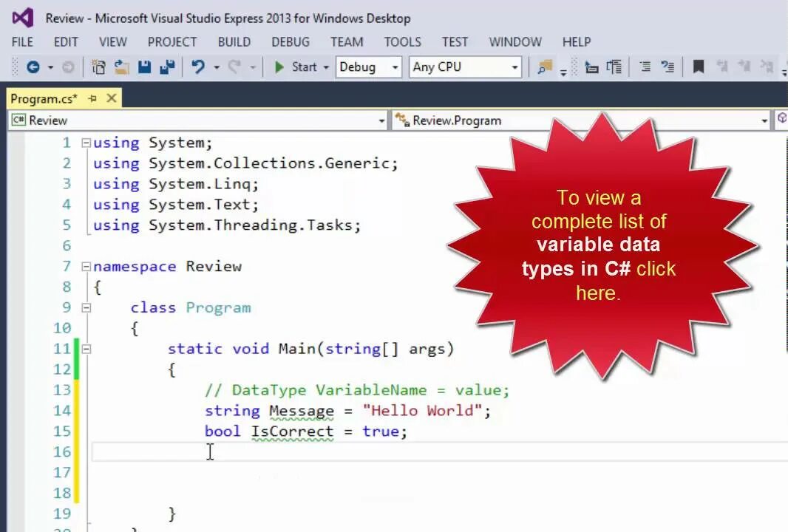This screenshot has height=532, width=788.
Task: Open the VIEW menu
Action: coord(113,41)
